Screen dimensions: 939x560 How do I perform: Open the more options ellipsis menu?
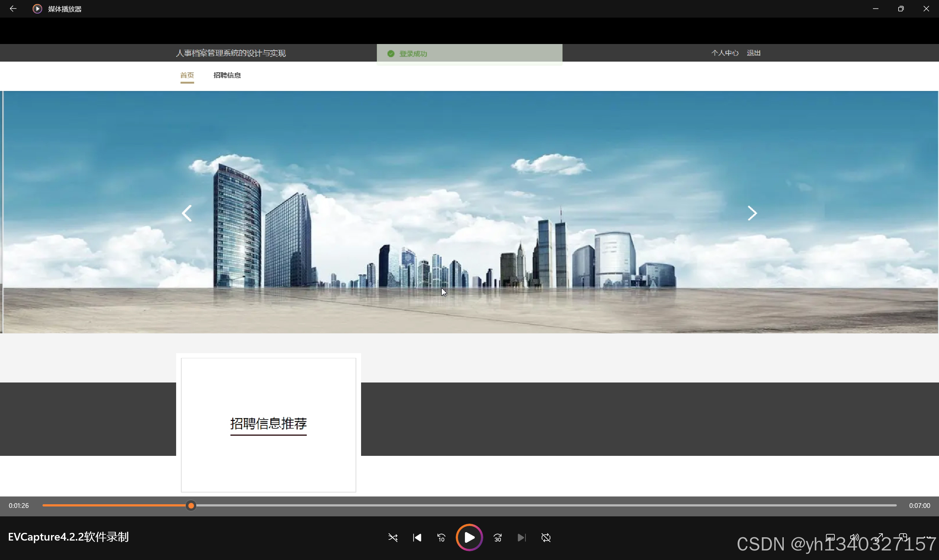(928, 537)
